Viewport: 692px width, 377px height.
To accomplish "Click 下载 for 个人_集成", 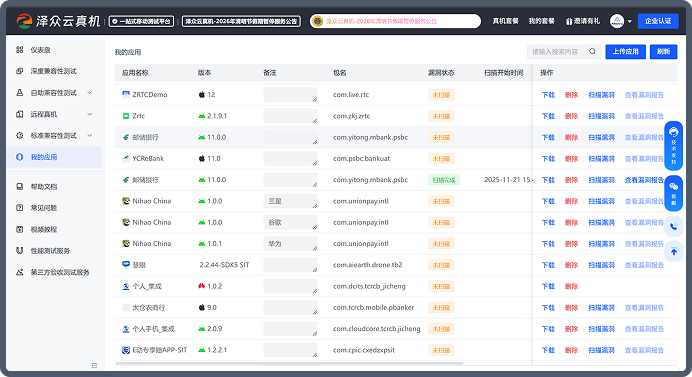I will click(x=548, y=286).
